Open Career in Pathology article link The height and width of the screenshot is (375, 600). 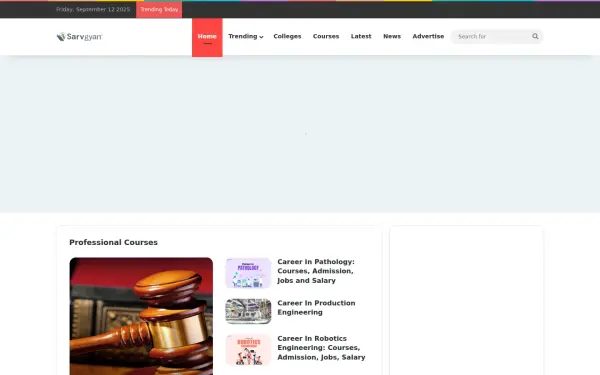(316, 271)
